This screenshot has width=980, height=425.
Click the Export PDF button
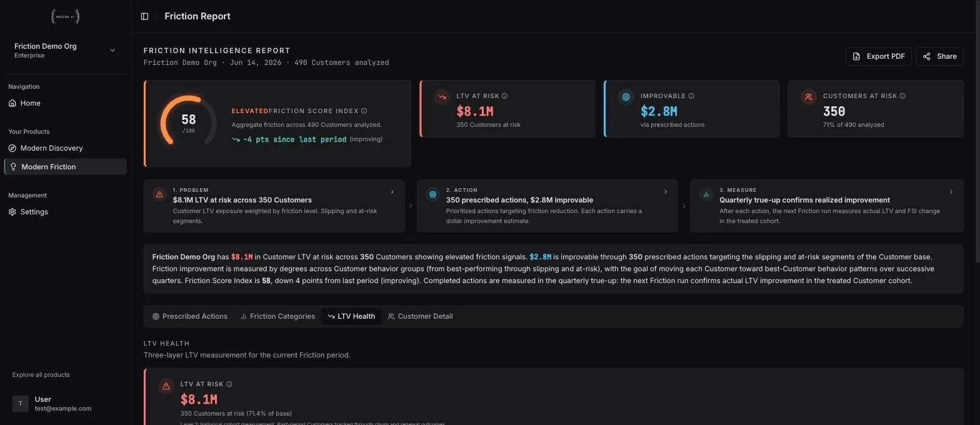pos(879,56)
